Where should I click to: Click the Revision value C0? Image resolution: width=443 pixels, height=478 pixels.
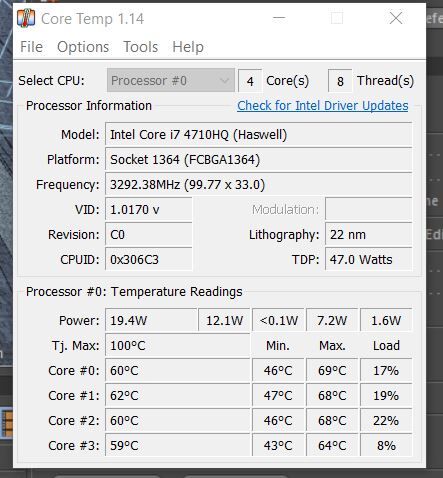click(149, 235)
